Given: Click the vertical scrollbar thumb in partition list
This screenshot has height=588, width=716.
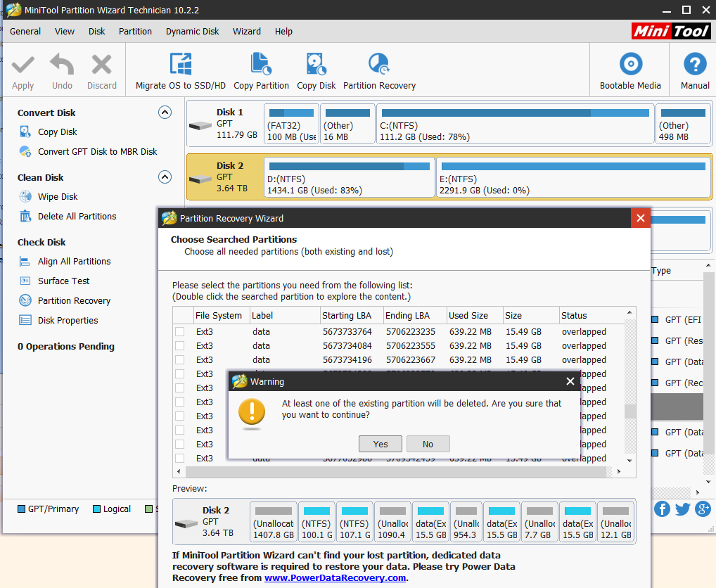Looking at the screenshot, I should 630,411.
